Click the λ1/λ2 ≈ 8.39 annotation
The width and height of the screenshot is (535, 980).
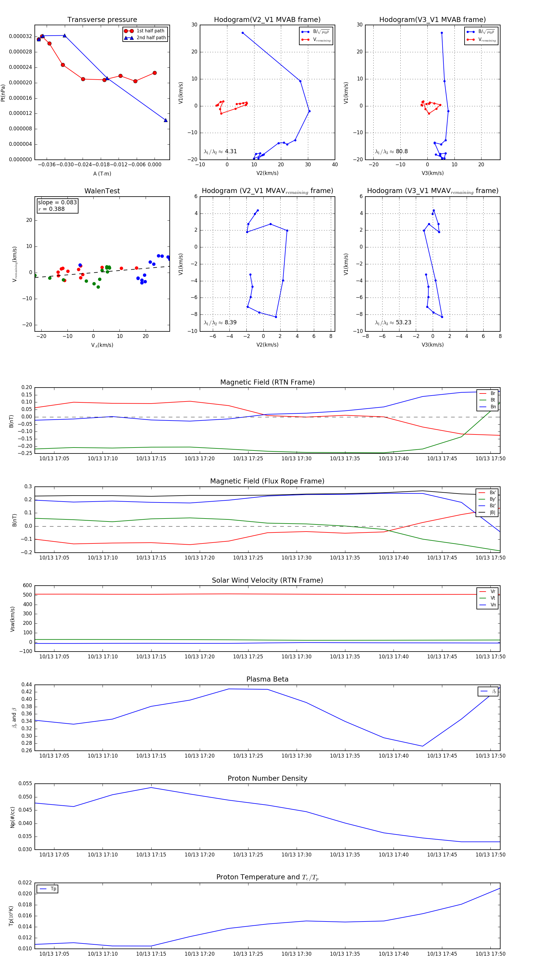[220, 323]
